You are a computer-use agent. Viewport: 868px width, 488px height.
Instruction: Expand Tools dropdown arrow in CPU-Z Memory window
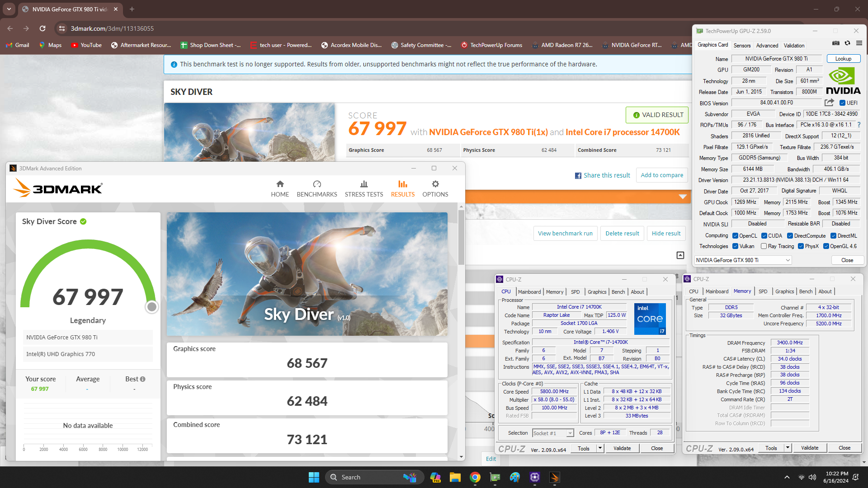pyautogui.click(x=788, y=448)
